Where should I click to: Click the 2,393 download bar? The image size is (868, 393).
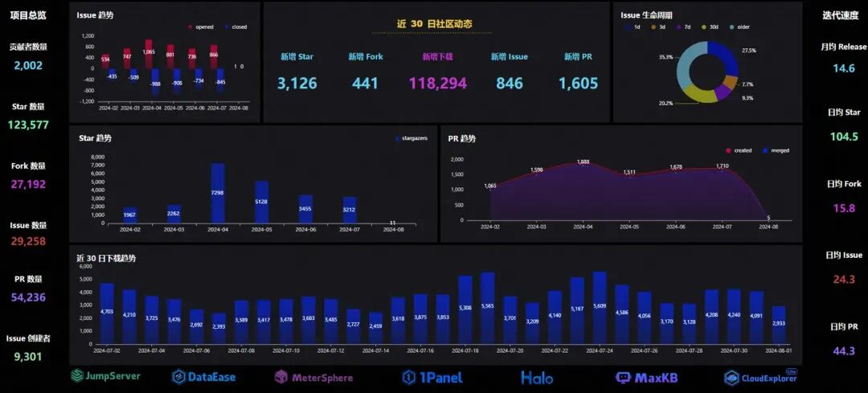pyautogui.click(x=219, y=328)
